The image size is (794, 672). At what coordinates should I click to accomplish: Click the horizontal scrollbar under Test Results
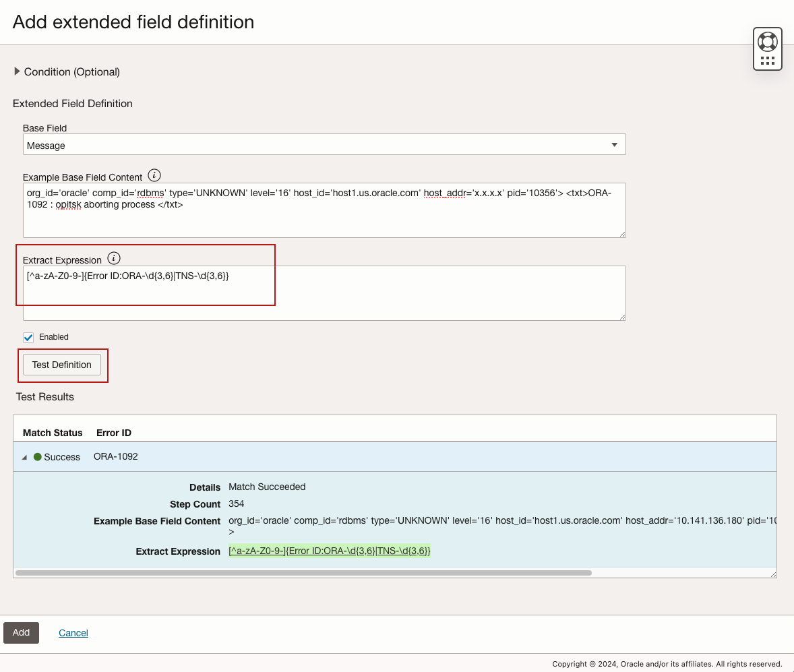tap(303, 572)
